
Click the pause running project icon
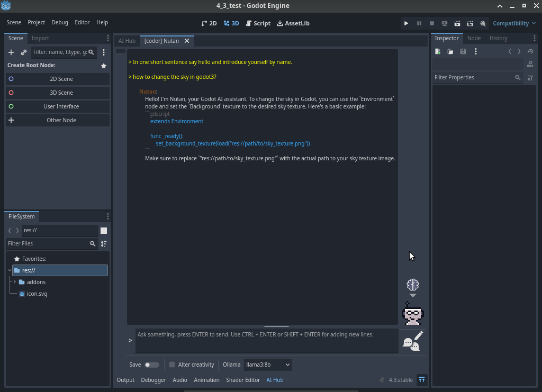(x=419, y=23)
